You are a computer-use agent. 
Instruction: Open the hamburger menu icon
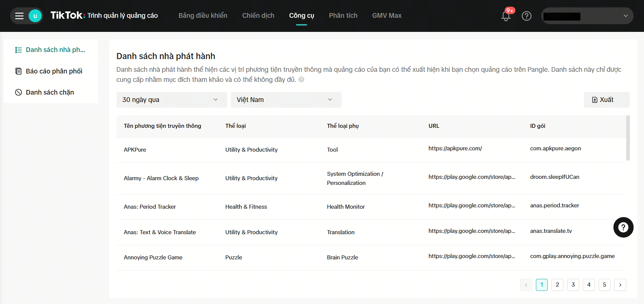[x=19, y=16]
